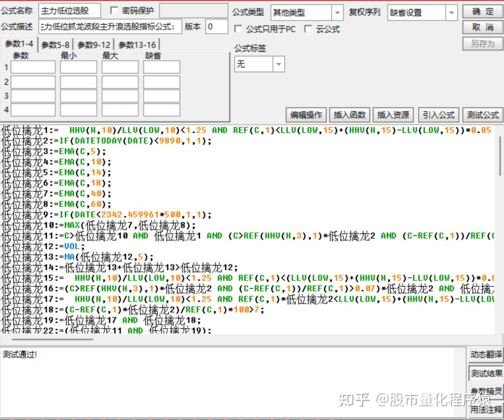Switch to 参数5-8 tab
Screen dimensions: 504x420
[x=55, y=45]
